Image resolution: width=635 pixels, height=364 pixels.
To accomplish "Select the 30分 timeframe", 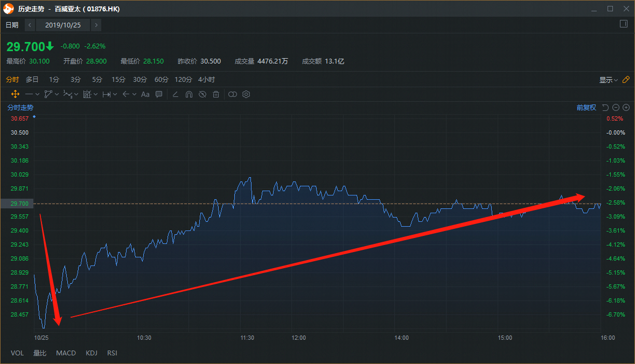I will pyautogui.click(x=139, y=79).
